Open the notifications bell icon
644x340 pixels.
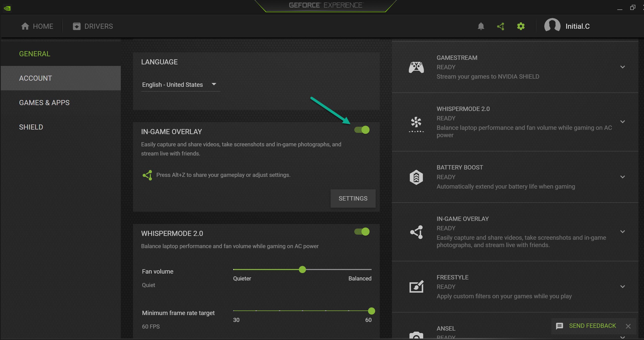click(x=481, y=26)
